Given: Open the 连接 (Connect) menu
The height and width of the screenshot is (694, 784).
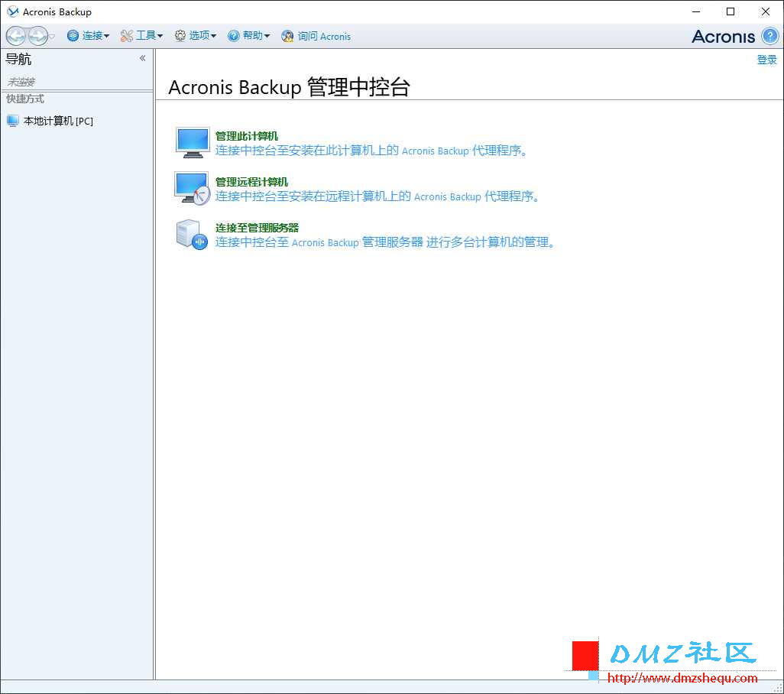Looking at the screenshot, I should pyautogui.click(x=88, y=36).
